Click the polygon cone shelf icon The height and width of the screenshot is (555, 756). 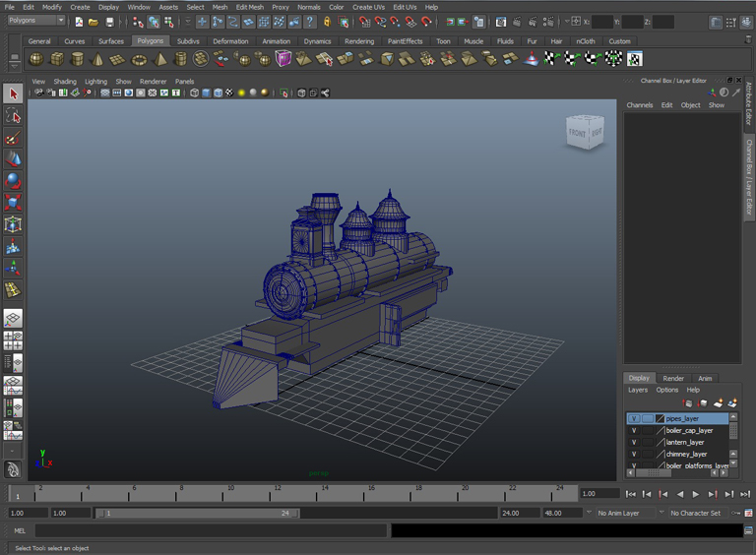[98, 59]
